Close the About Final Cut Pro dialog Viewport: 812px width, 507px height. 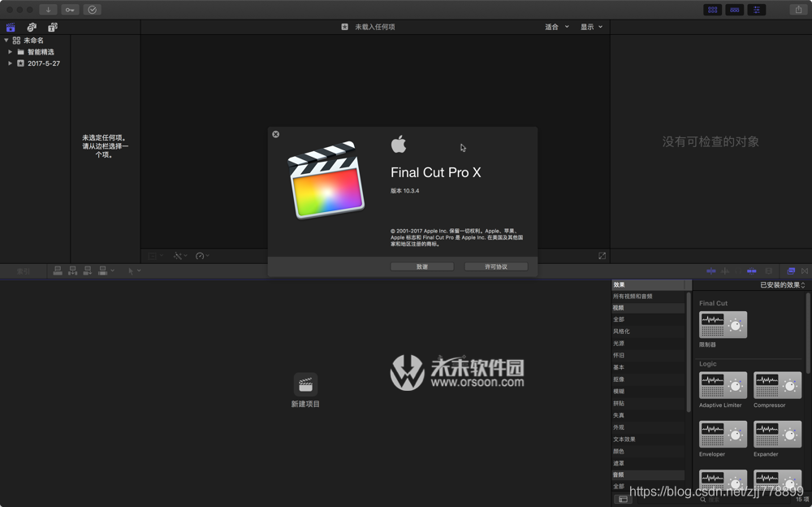tap(276, 134)
